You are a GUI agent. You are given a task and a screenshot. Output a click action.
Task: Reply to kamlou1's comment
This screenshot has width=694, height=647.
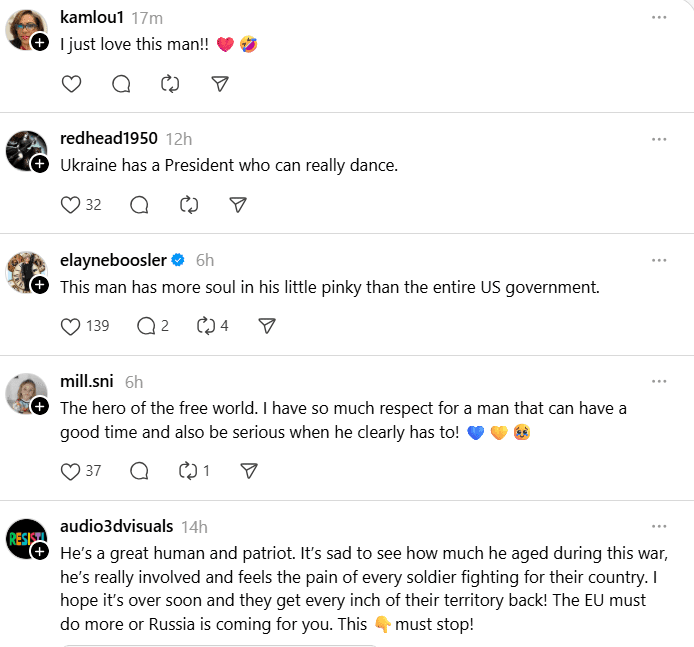(x=121, y=84)
